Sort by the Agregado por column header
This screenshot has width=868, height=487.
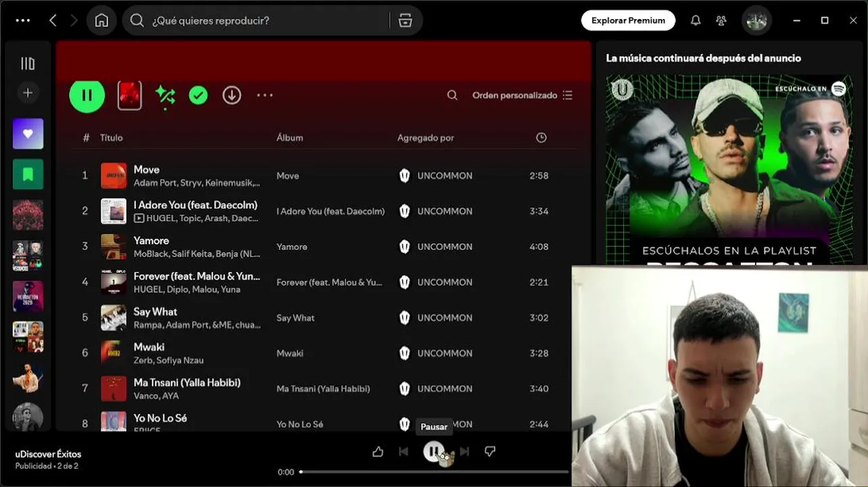(x=425, y=137)
